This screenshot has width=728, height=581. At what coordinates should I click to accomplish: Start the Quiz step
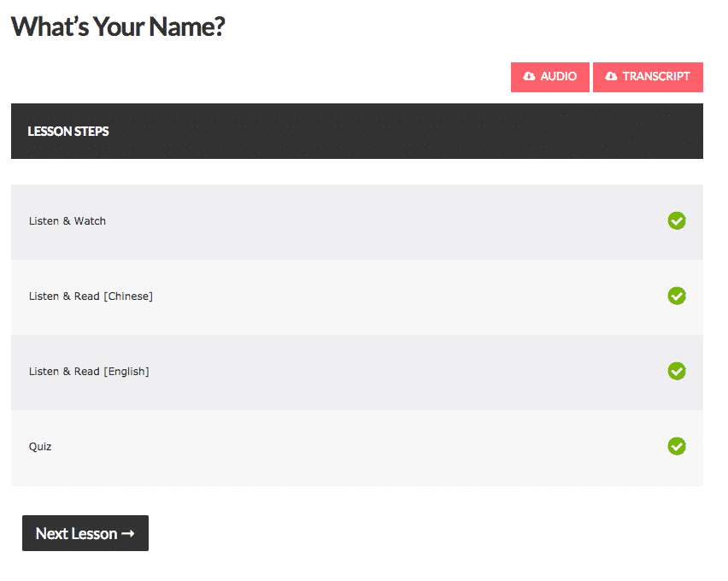tap(40, 447)
